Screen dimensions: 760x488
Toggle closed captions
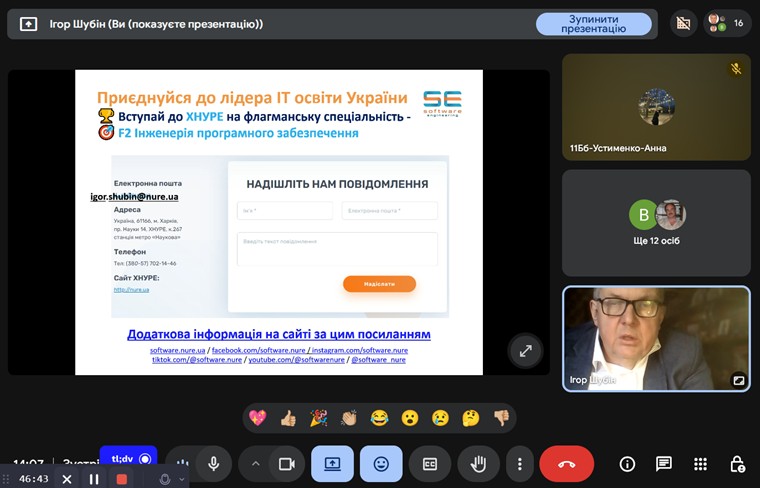point(430,464)
